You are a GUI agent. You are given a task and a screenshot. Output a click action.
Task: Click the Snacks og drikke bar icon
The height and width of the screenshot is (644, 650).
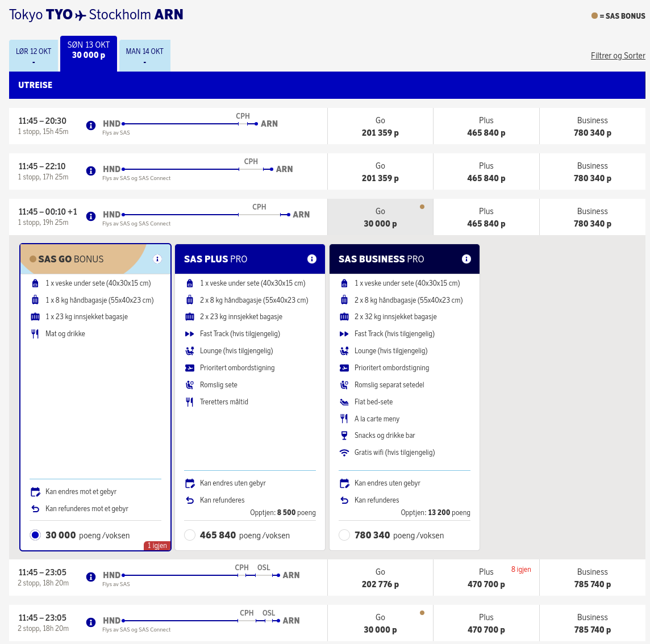click(344, 436)
